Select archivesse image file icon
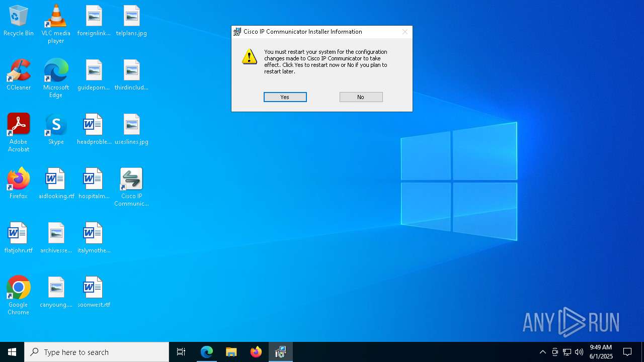 pos(56,238)
